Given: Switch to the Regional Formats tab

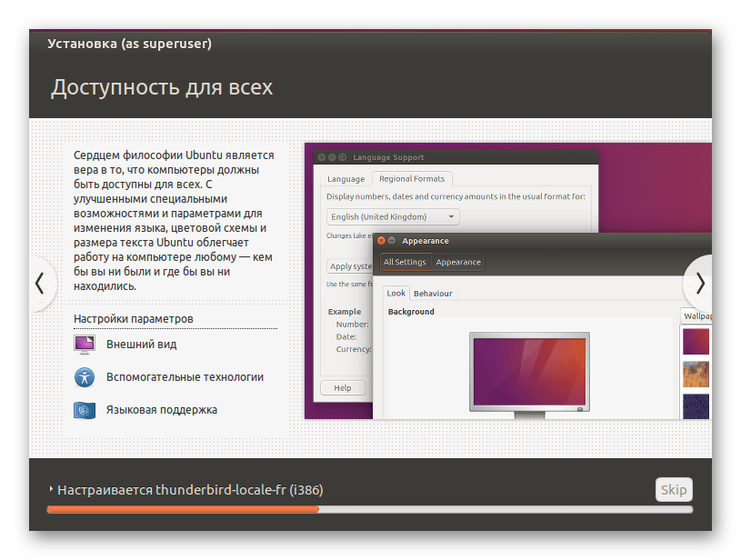Looking at the screenshot, I should [x=412, y=179].
